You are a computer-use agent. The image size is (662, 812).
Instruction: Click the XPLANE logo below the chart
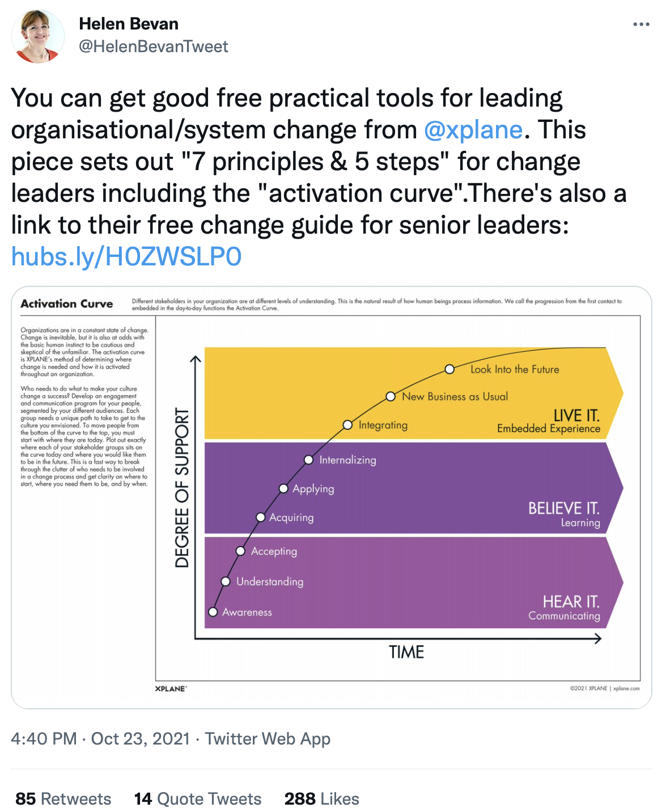coord(171,688)
